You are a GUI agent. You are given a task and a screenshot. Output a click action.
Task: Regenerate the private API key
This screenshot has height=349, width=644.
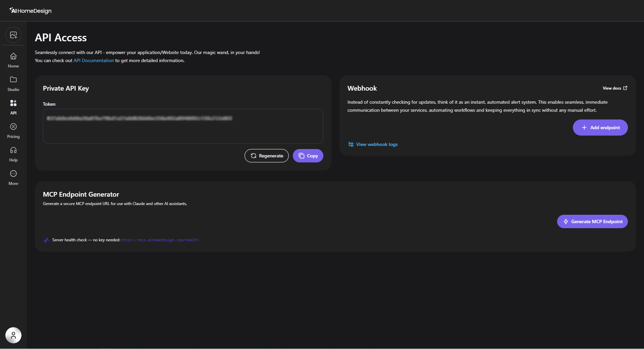tap(267, 156)
